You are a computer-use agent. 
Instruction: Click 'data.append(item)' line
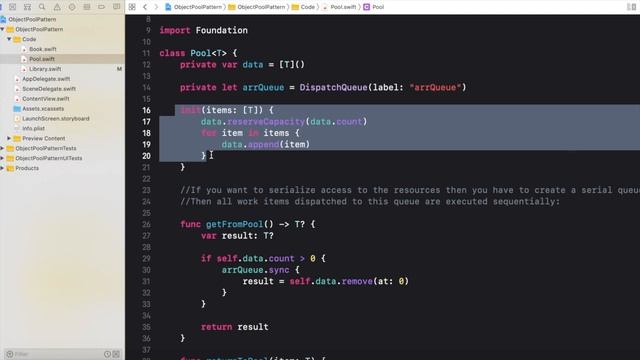266,144
